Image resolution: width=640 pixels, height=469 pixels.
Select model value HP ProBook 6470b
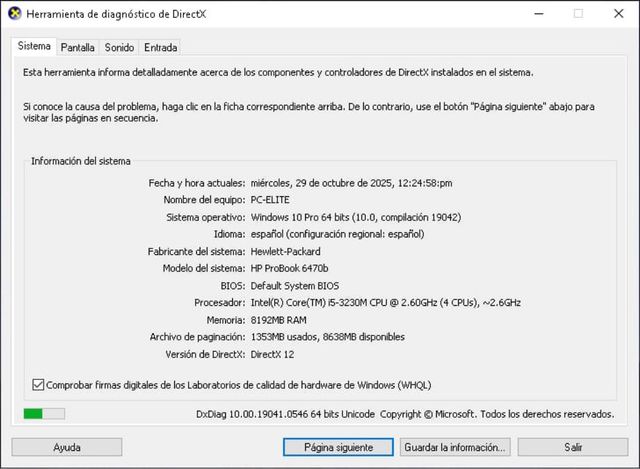[x=289, y=268]
